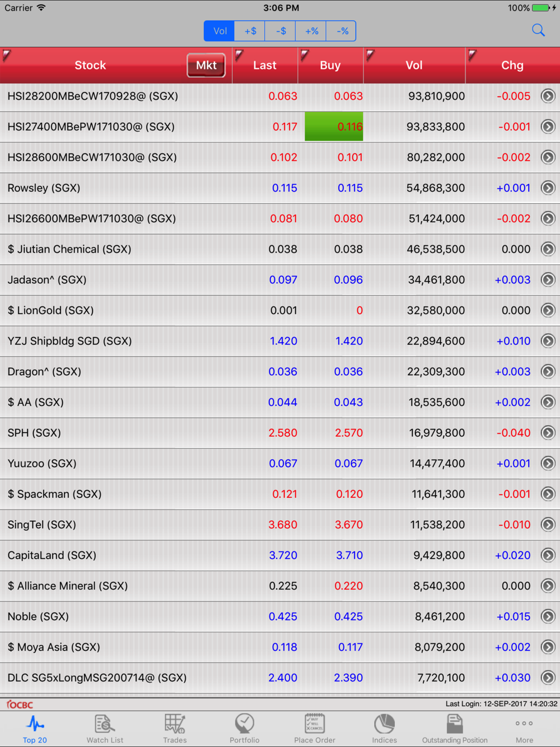
Task: Tap Last Login timestamp text
Action: click(x=501, y=704)
